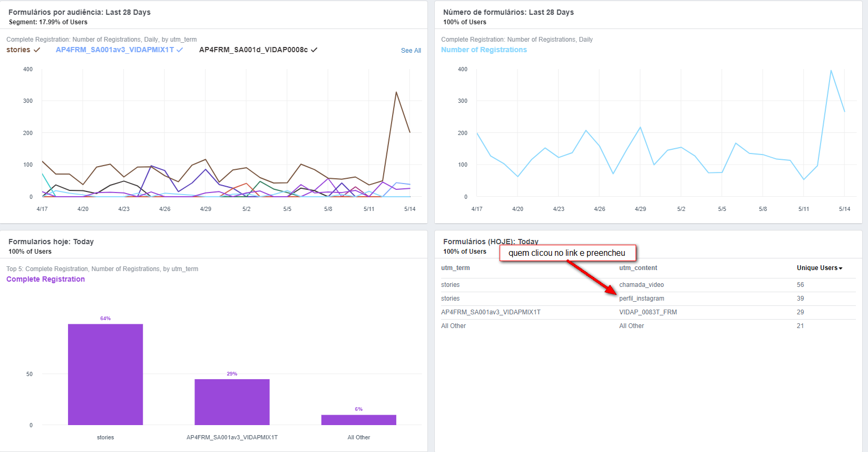The image size is (868, 452).
Task: Click the utm_content column header
Action: [638, 268]
